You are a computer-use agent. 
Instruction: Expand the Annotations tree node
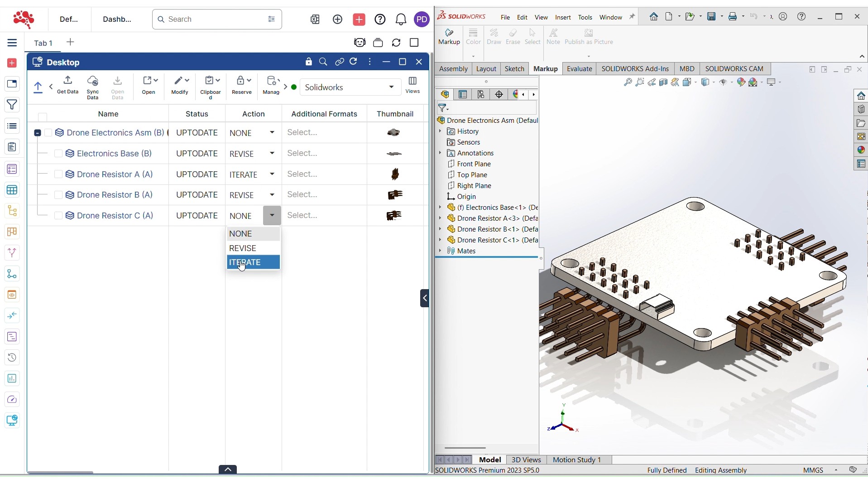pos(440,153)
